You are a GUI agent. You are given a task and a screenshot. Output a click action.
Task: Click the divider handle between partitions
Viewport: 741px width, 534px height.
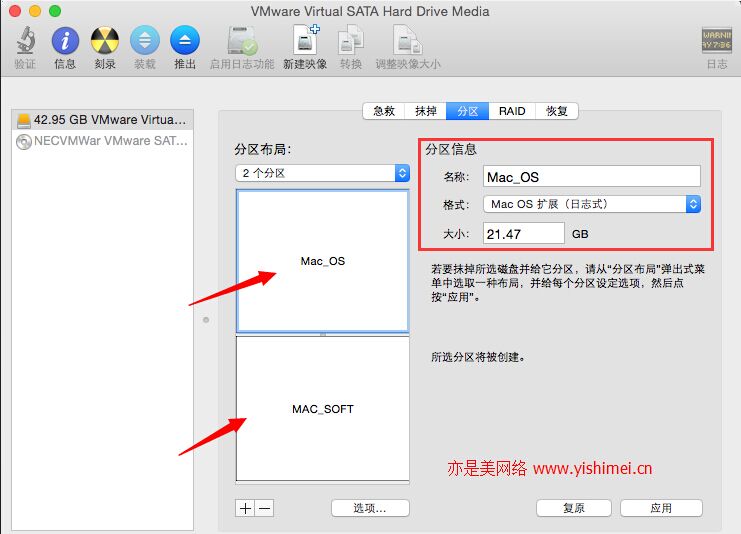point(323,334)
